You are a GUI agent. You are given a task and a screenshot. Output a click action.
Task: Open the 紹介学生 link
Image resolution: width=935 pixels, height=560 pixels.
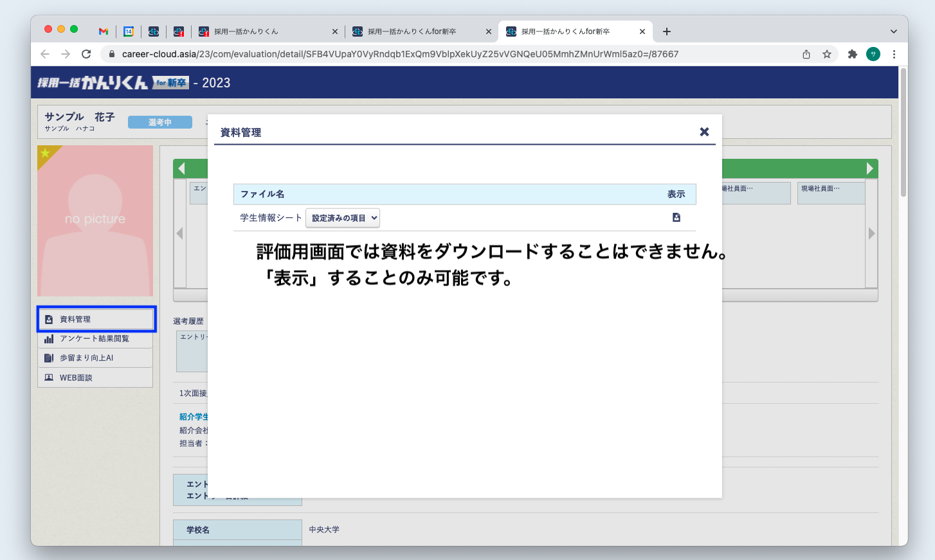194,417
